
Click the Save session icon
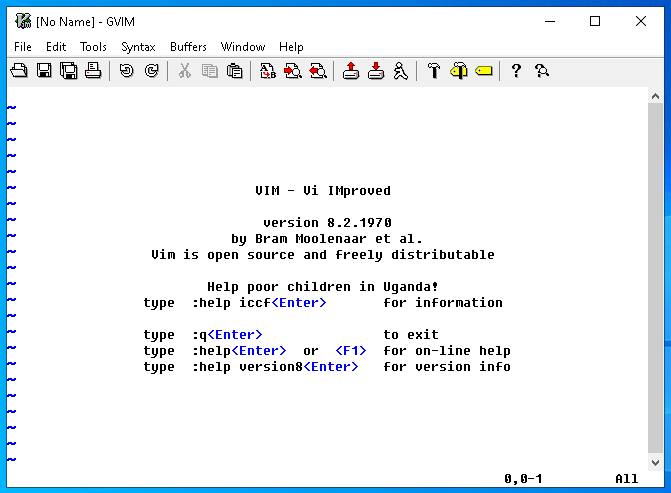coord(376,71)
